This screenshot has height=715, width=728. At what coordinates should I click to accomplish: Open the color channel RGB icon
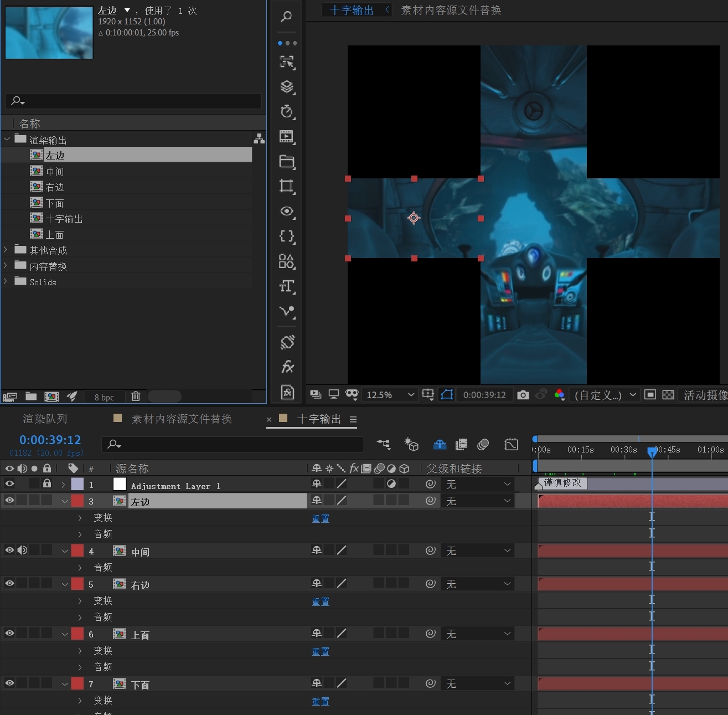point(559,394)
